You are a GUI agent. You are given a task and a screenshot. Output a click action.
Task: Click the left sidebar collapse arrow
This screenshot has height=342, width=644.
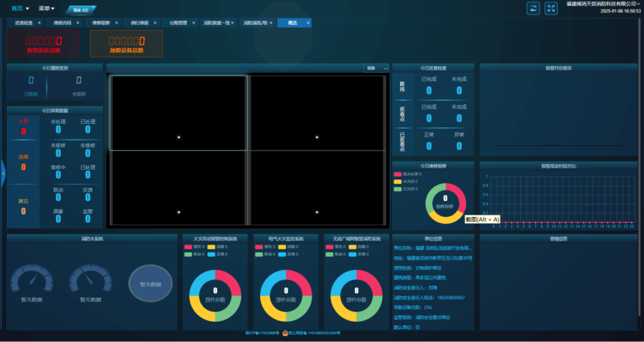pyautogui.click(x=3, y=173)
